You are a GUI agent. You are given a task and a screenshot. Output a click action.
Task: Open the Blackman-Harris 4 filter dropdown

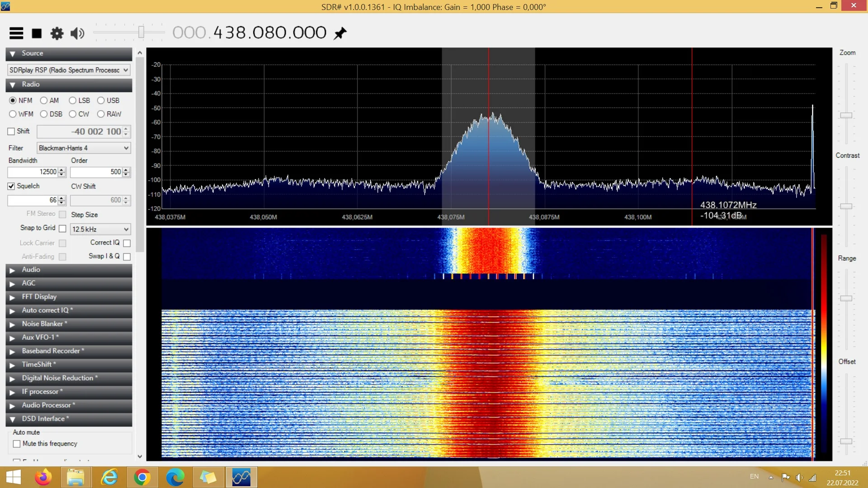click(x=84, y=148)
